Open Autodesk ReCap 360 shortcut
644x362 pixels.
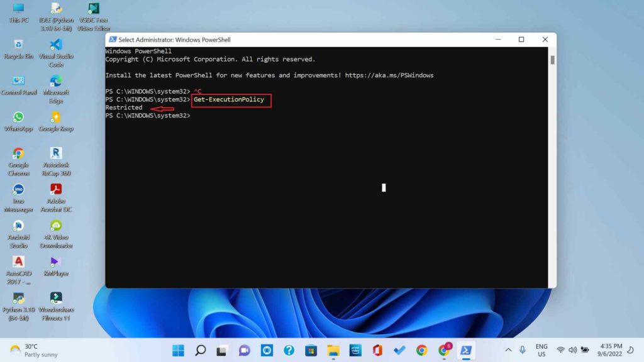(x=56, y=162)
